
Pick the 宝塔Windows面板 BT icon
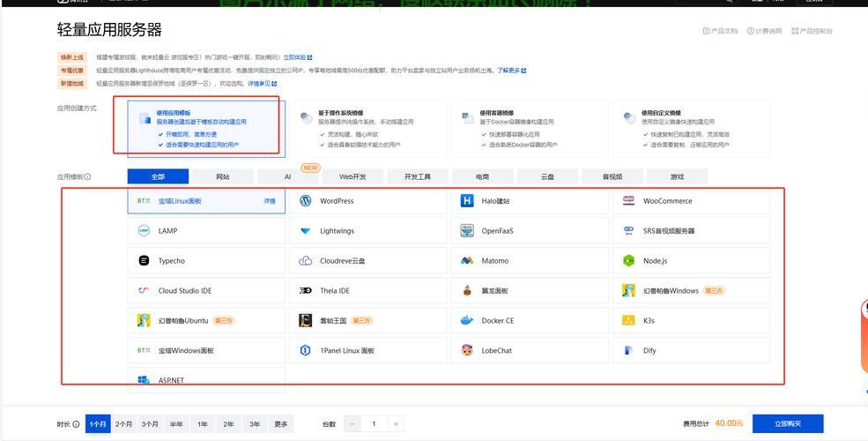point(144,351)
